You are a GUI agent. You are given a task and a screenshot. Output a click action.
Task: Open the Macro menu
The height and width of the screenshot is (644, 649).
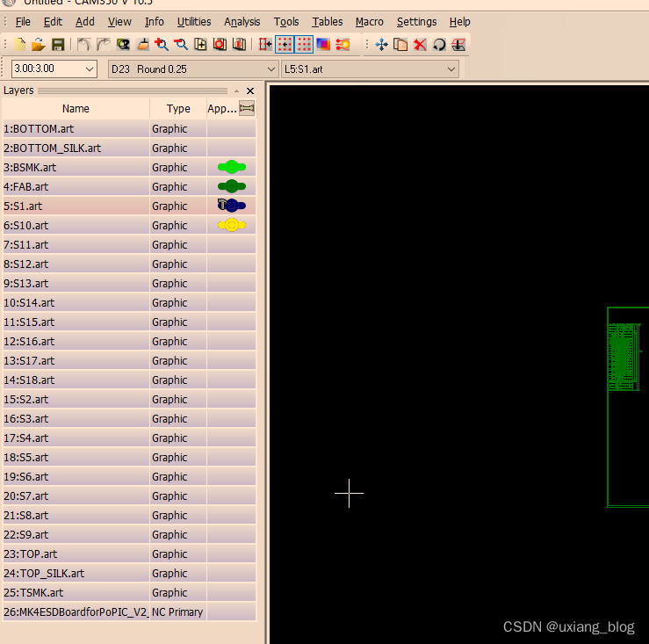(369, 22)
